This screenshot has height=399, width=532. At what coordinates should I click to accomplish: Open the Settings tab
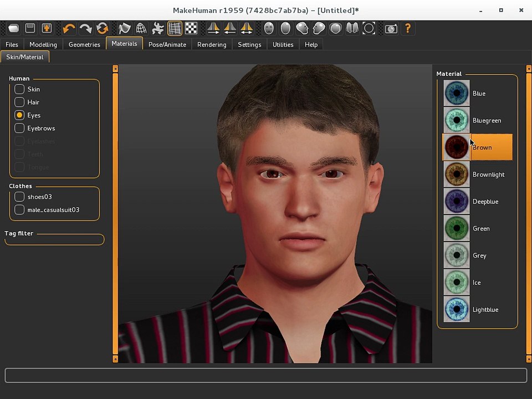click(249, 44)
